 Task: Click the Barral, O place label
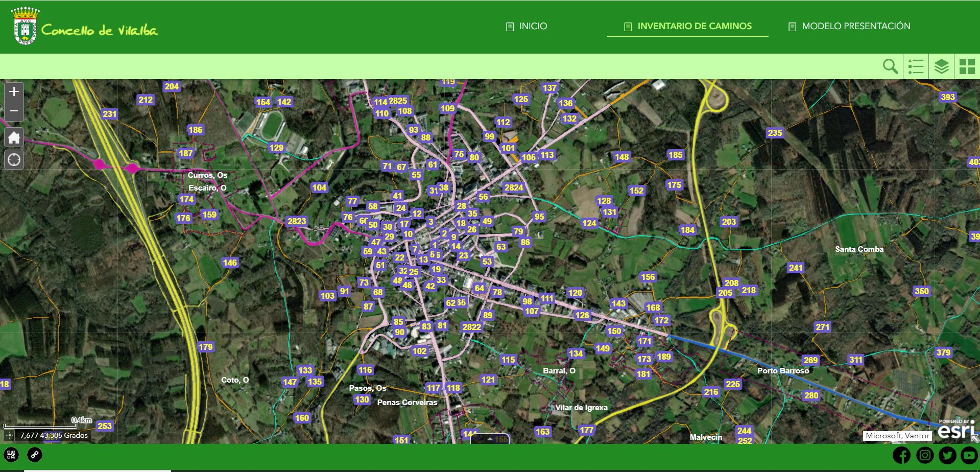559,371
